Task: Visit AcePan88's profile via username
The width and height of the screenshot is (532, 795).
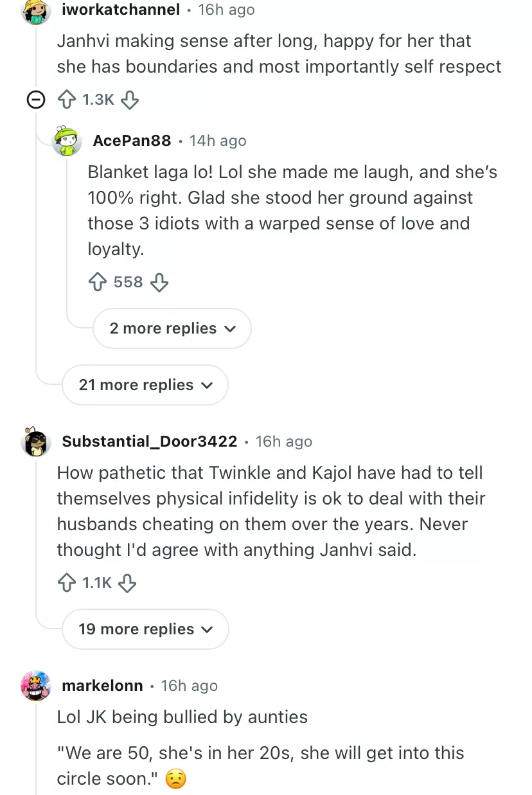Action: (132, 141)
